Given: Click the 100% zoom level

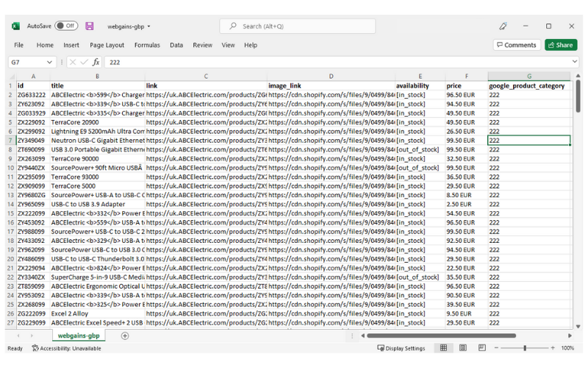Looking at the screenshot, I should (567, 348).
